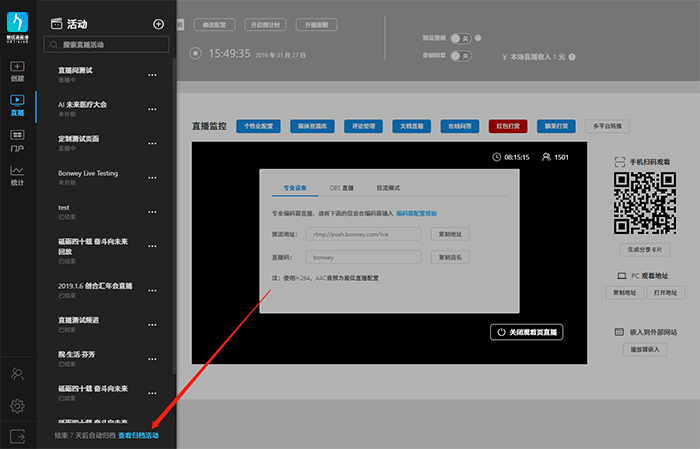Screen dimensions: 700x449
Task: Open the user account icon in sidebar
Action: tap(17, 374)
